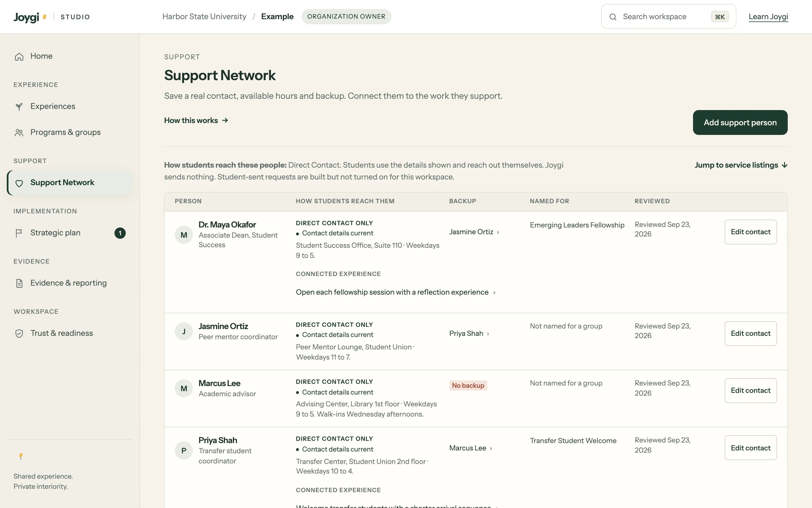The height and width of the screenshot is (508, 812).
Task: Click Add support person button
Action: [740, 123]
